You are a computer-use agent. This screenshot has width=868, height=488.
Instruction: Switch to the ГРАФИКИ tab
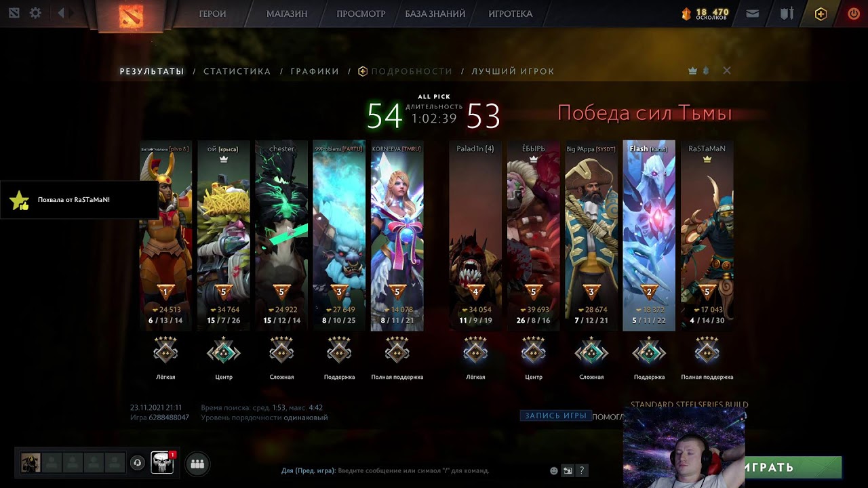click(315, 71)
